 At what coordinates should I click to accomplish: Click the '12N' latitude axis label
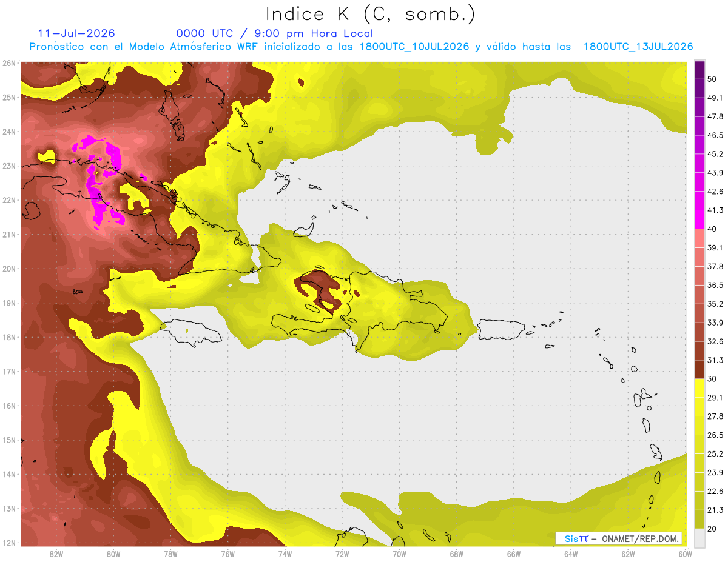(9, 543)
